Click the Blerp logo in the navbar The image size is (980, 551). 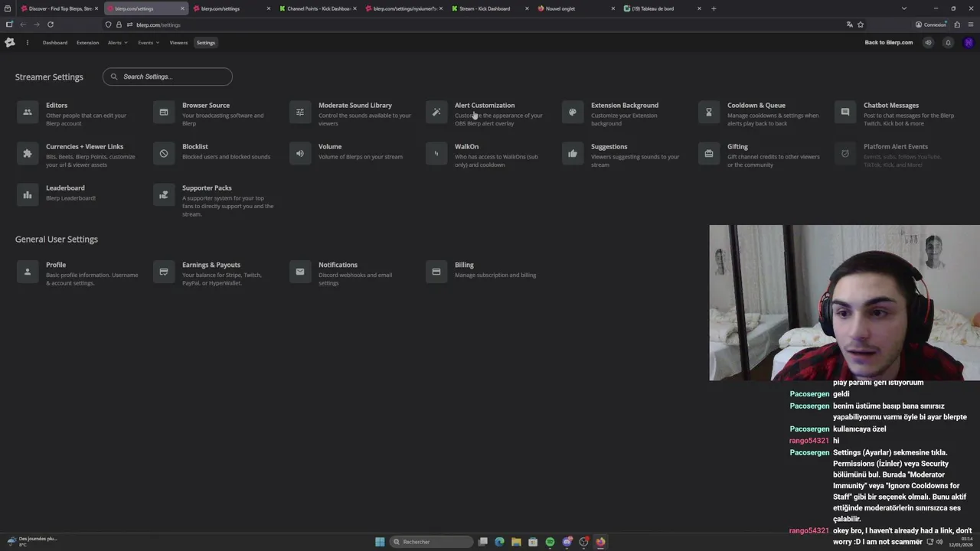click(x=10, y=43)
